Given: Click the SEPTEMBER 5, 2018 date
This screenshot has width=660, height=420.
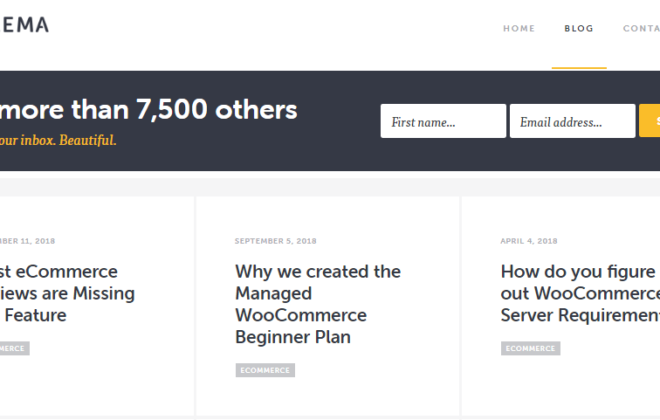Looking at the screenshot, I should (276, 241).
